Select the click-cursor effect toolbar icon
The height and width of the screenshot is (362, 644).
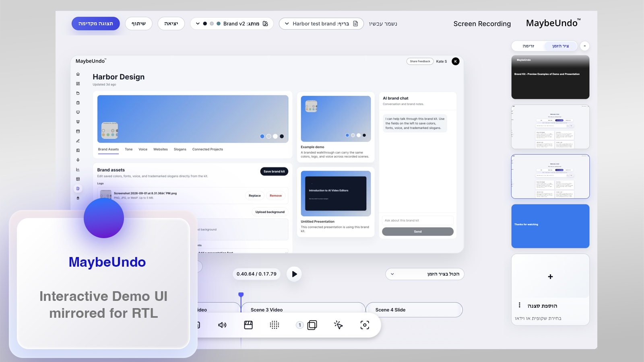[339, 325]
